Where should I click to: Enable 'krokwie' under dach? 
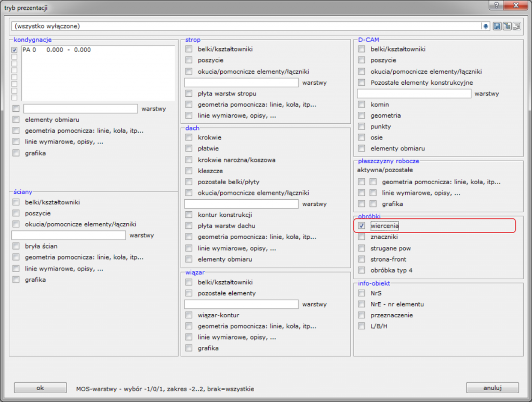[x=189, y=138]
